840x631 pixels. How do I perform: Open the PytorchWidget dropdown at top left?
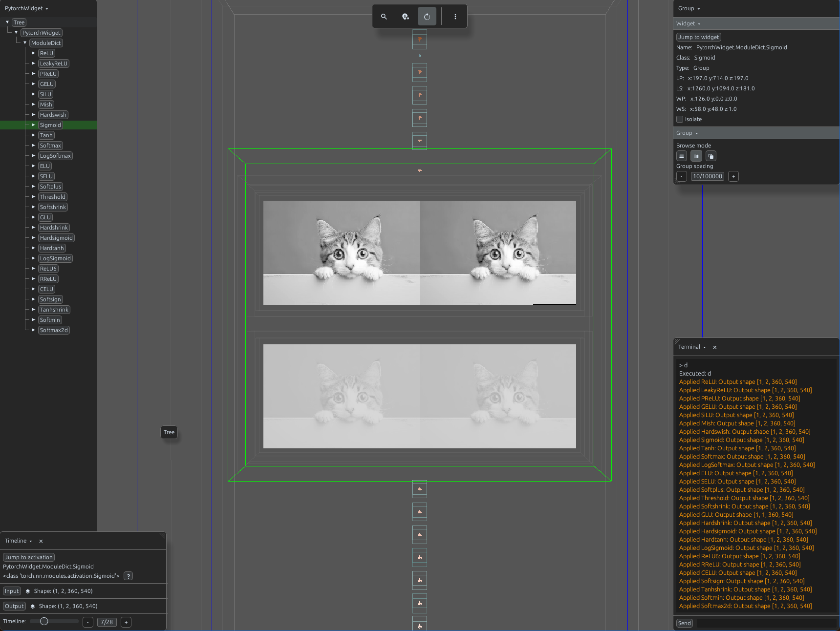tap(26, 8)
